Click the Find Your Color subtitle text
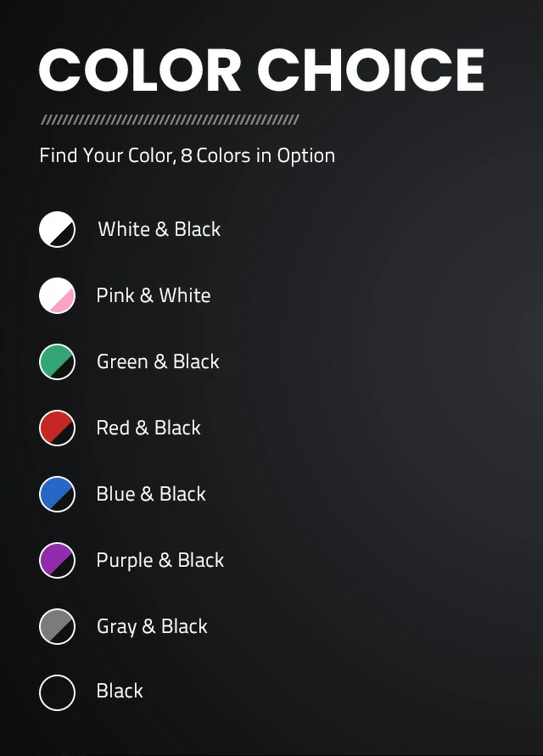Viewport: 543px width, 756px height. click(x=188, y=156)
